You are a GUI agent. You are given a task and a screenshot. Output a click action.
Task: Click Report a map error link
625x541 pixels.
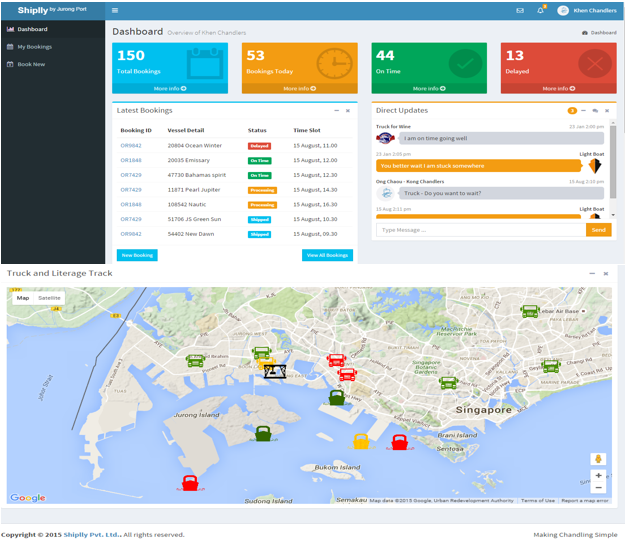(x=585, y=500)
